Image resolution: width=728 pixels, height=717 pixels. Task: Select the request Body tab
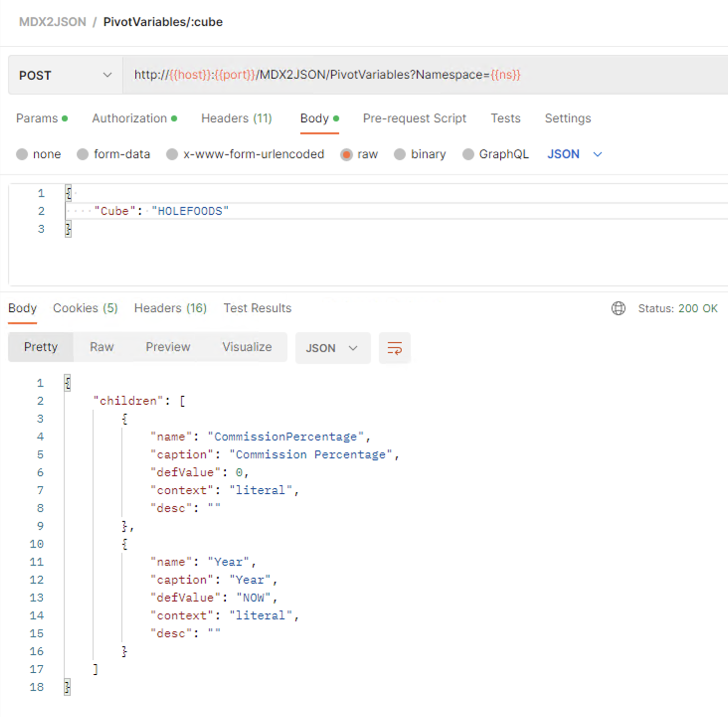pos(319,118)
